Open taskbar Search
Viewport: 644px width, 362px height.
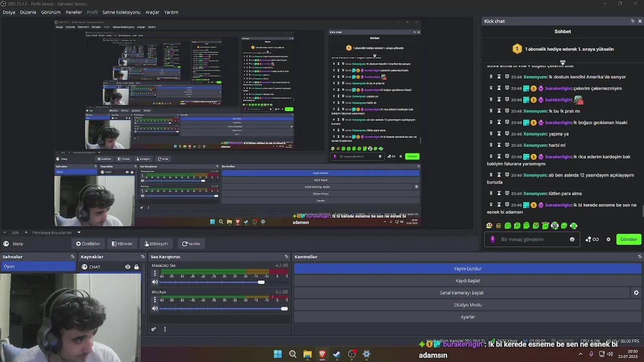tap(292, 354)
